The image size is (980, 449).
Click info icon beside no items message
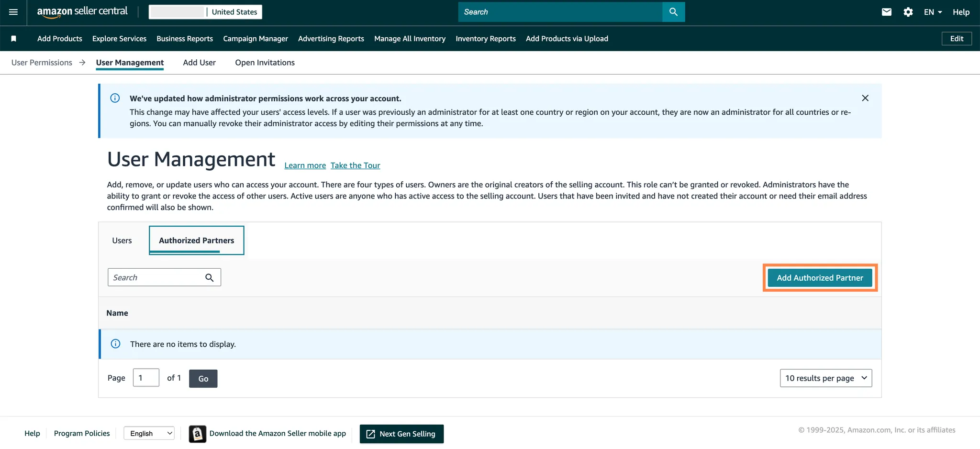(x=115, y=344)
